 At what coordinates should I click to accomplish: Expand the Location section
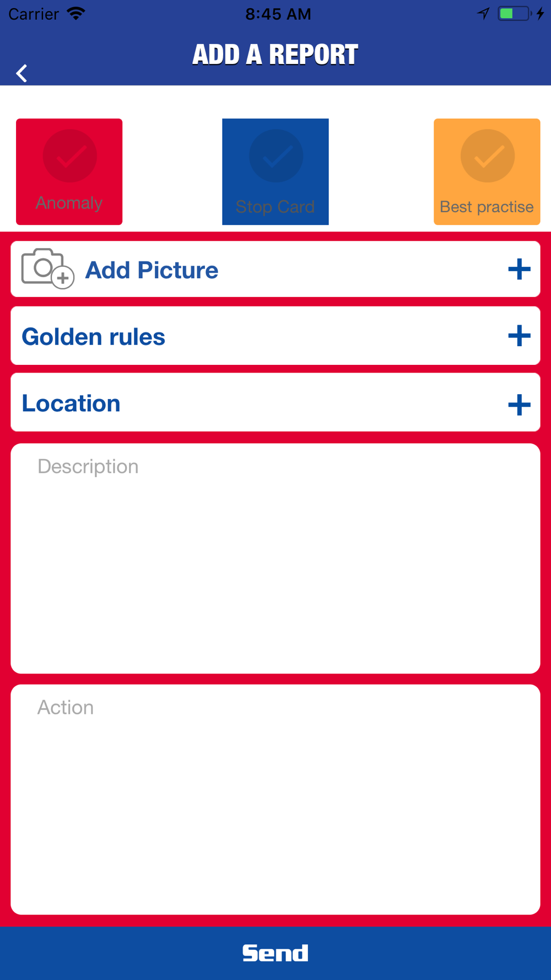click(275, 402)
